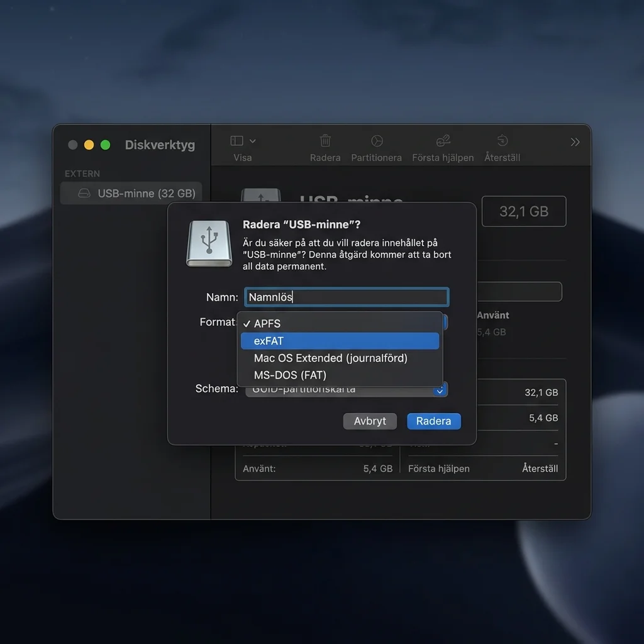This screenshot has width=644, height=644.
Task: Select the exFAT format option
Action: click(340, 341)
